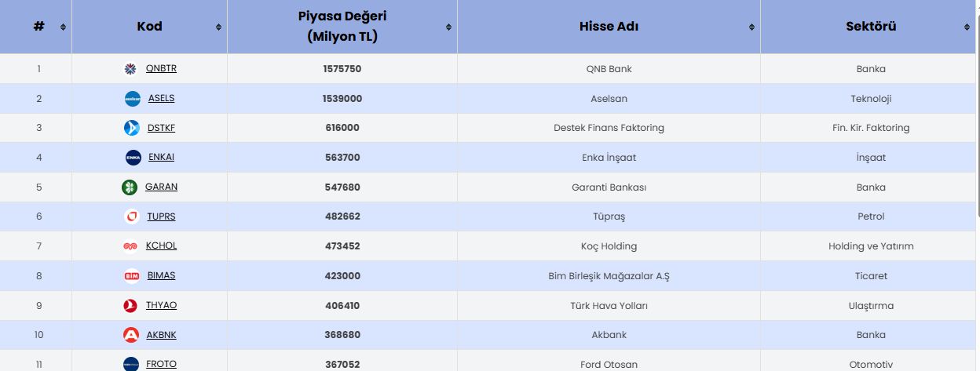Click the Enka logo icon

coord(133,158)
